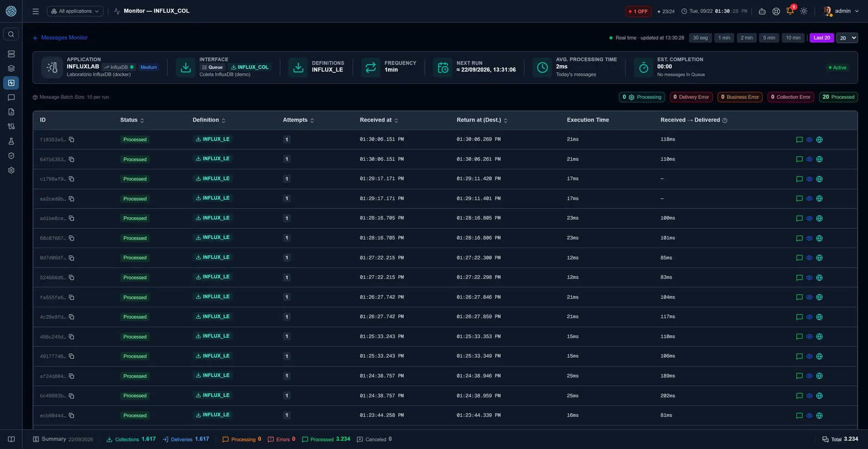Viewport: 868px width, 449px height.
Task: View details with eye icon for row 68c07667
Action: click(x=809, y=238)
